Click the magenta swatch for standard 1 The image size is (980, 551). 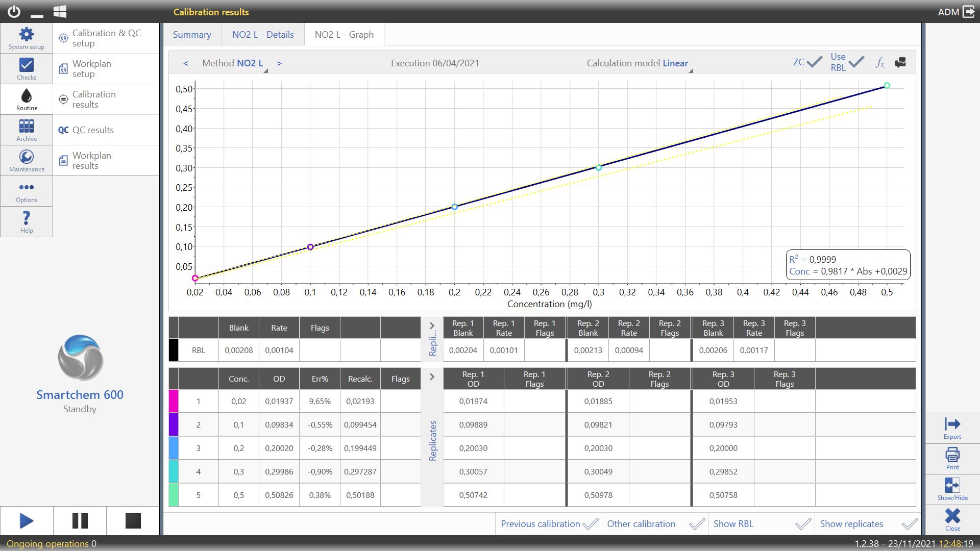[174, 401]
